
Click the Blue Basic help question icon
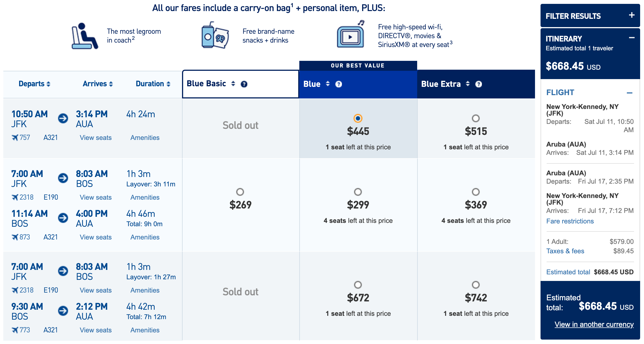244,84
